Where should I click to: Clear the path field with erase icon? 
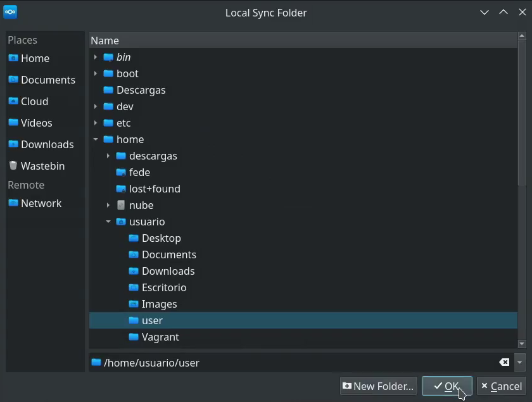coord(504,363)
